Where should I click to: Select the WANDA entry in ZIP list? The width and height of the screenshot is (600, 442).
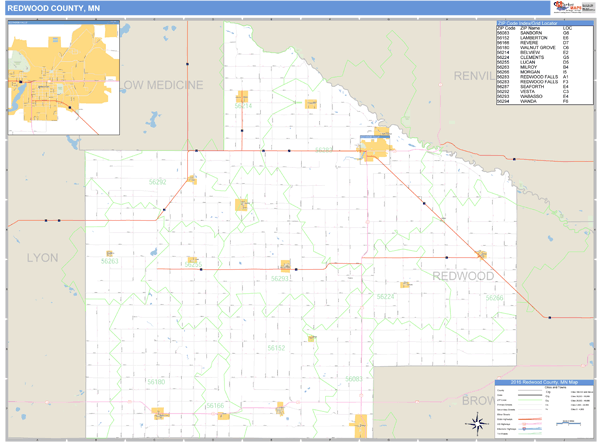529,101
